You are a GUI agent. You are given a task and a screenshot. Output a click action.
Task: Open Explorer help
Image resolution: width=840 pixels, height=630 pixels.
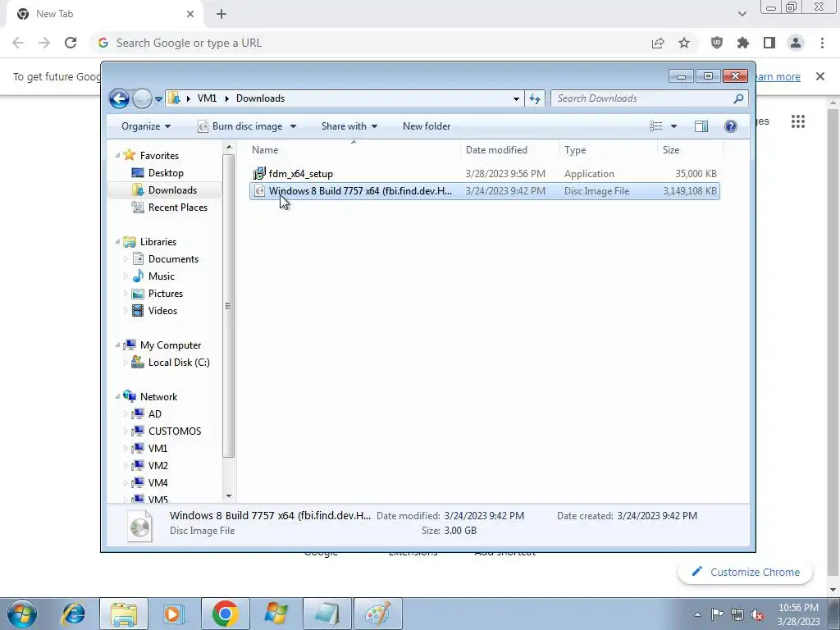(731, 126)
